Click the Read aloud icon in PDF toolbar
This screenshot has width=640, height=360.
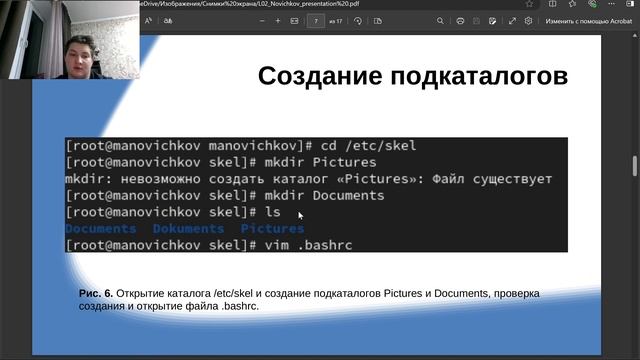click(149, 21)
